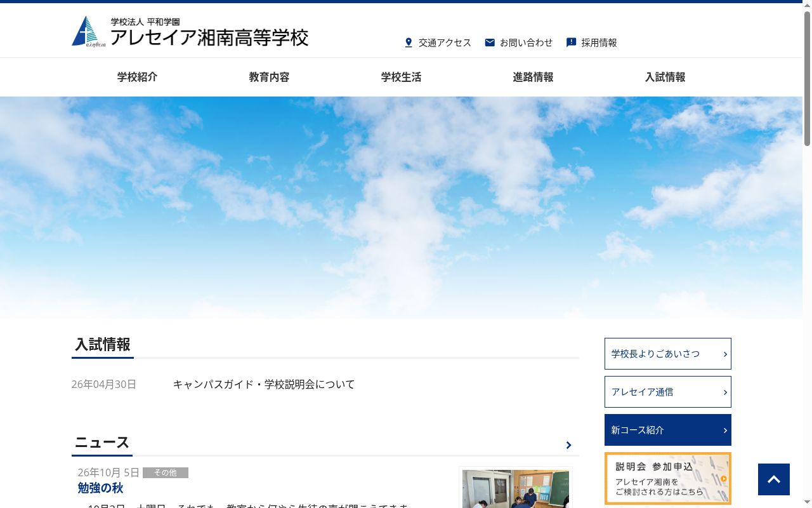The height and width of the screenshot is (508, 812).
Task: Click the 26年04月30日 date text
Action: [x=104, y=384]
